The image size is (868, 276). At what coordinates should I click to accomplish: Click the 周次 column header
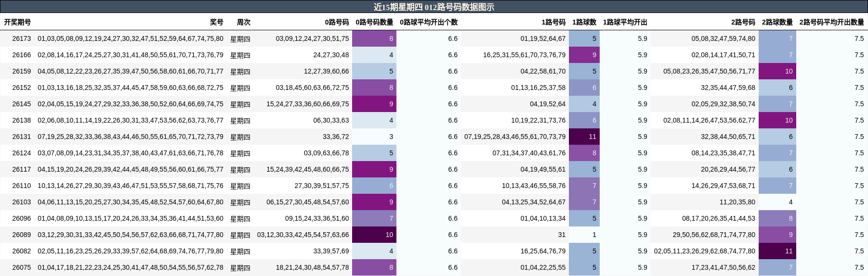pyautogui.click(x=243, y=22)
